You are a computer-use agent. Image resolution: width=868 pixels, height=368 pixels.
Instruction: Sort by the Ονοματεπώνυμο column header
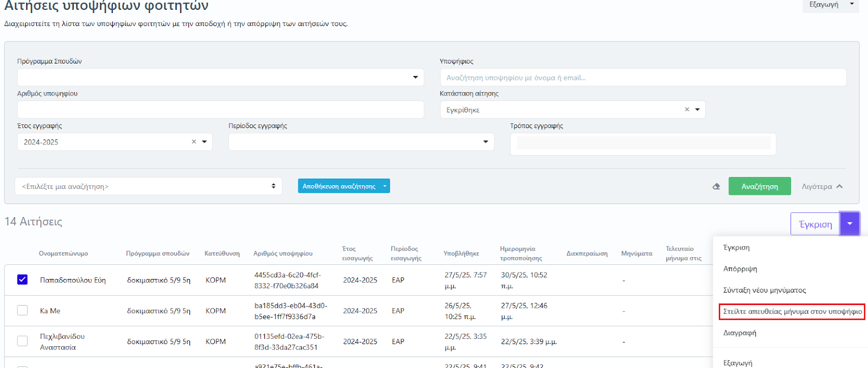point(63,253)
